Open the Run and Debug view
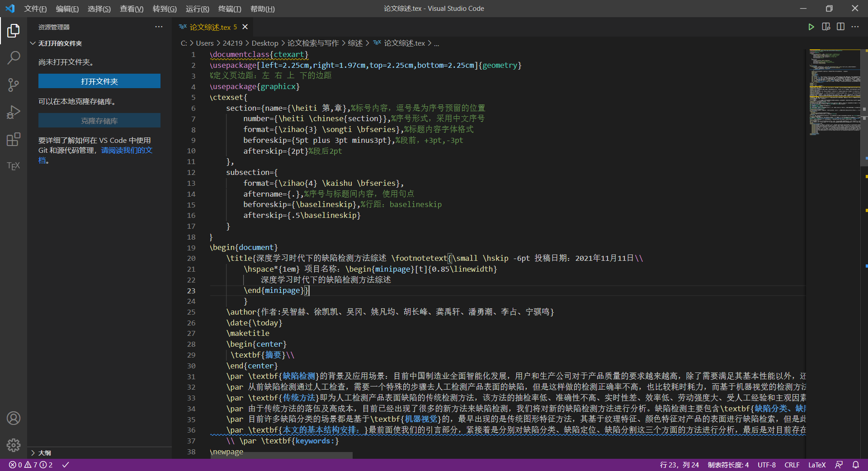868x471 pixels. [13, 112]
